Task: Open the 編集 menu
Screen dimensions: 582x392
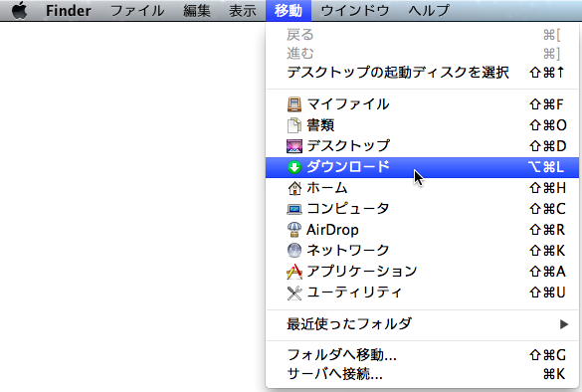Action: [197, 10]
